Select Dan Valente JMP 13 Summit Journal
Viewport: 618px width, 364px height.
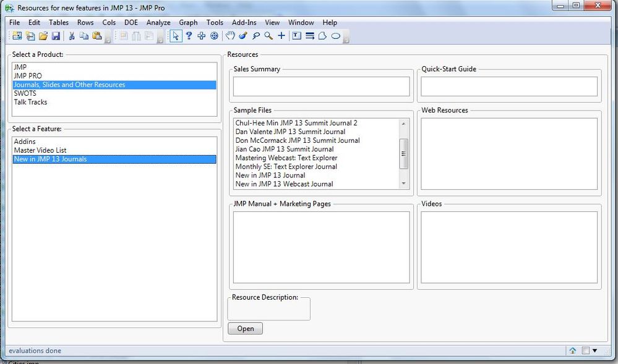316,132
